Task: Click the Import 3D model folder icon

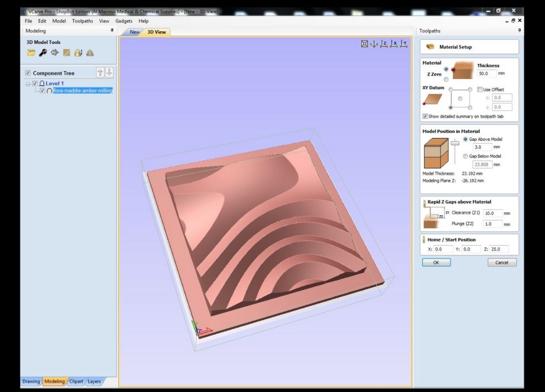Action: [x=30, y=53]
